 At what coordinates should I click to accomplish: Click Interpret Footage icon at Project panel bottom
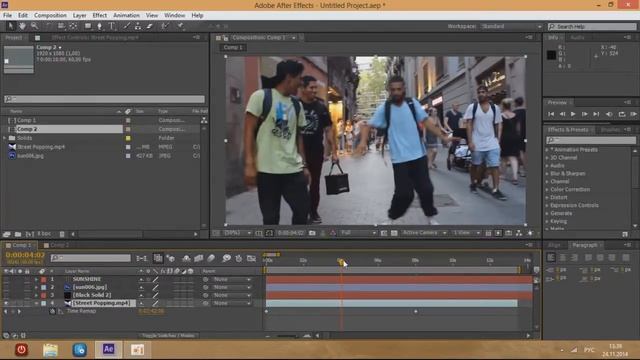click(7, 234)
